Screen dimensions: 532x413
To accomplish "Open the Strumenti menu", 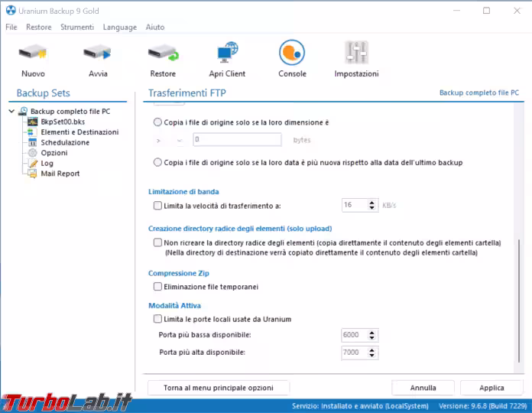I will click(77, 27).
